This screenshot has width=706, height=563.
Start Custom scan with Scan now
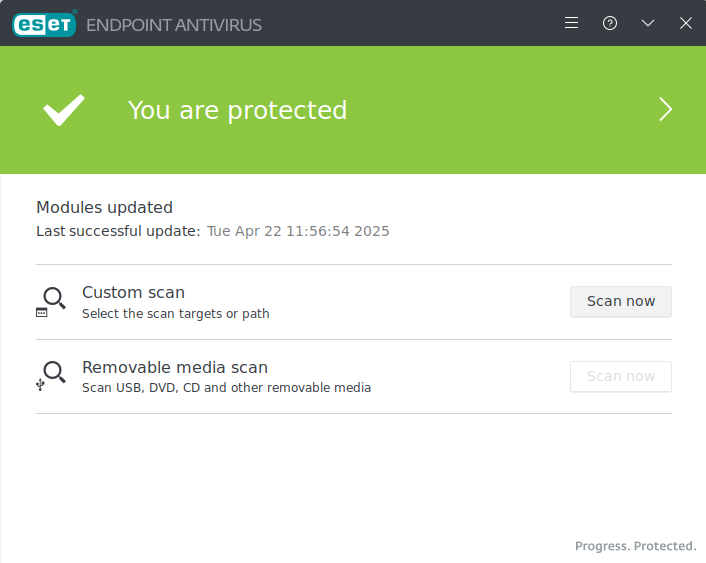tap(621, 301)
